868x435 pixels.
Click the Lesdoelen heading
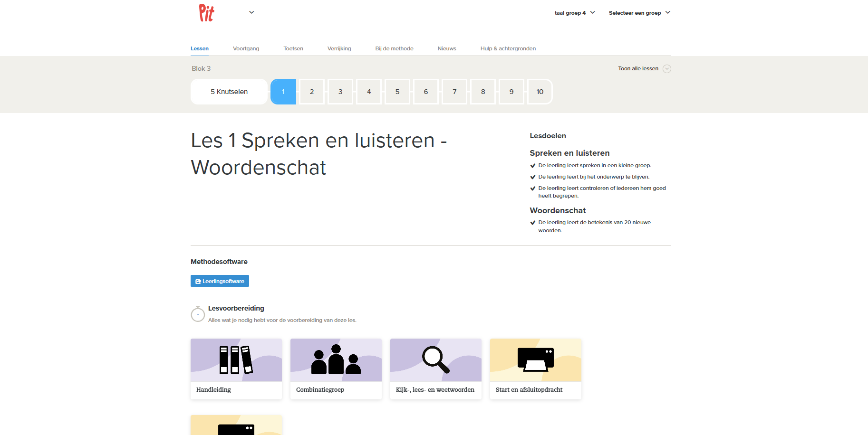coord(548,136)
